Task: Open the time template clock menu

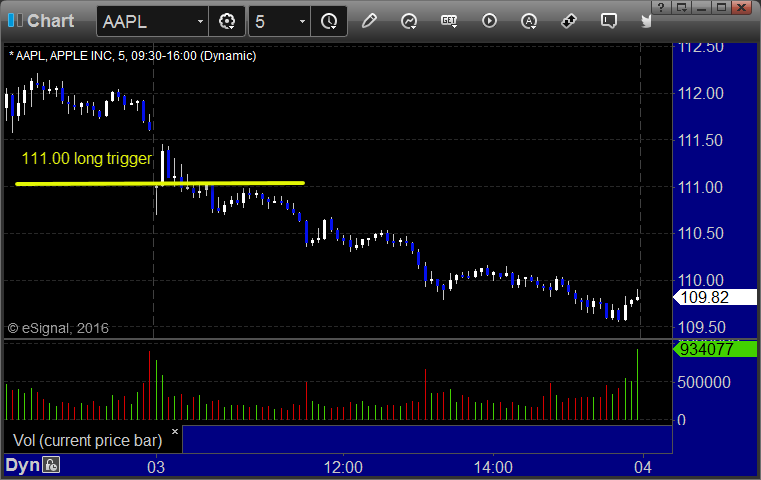Action: tap(329, 21)
